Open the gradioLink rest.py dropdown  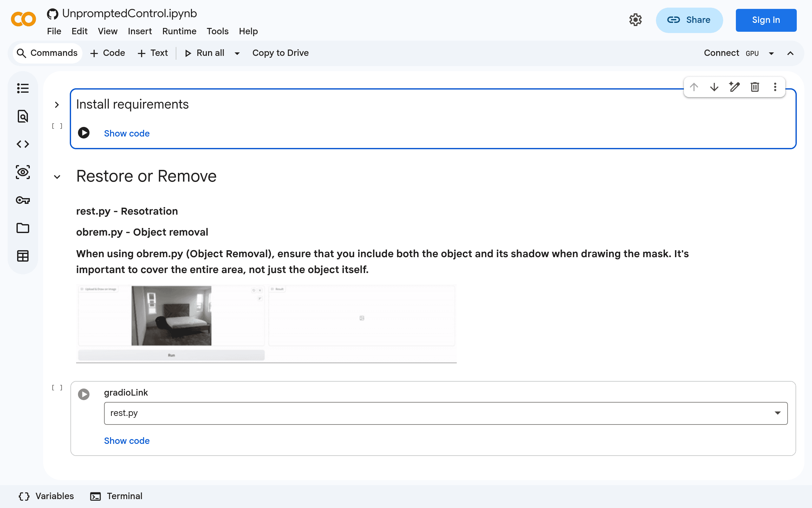446,413
